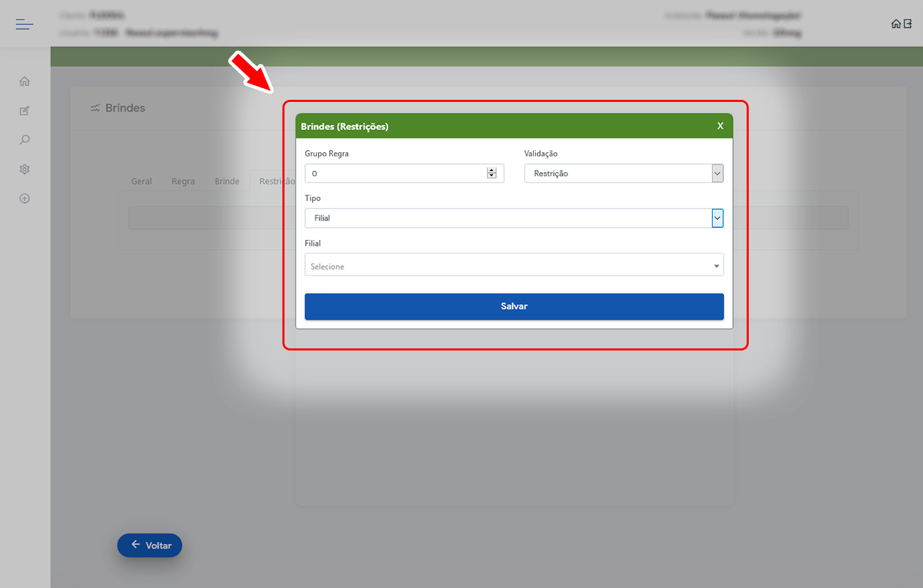This screenshot has height=588, width=923.
Task: Open the Validação dropdown showing Restrição
Action: (624, 174)
